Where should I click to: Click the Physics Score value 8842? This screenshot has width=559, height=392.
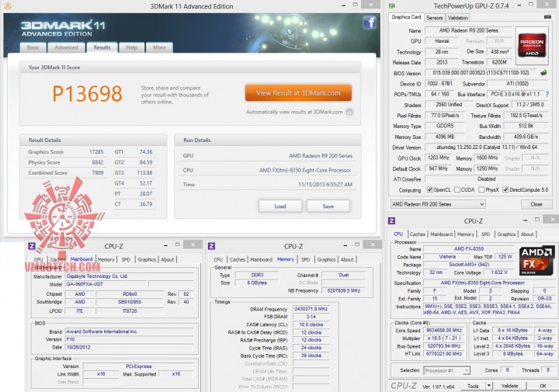98,162
